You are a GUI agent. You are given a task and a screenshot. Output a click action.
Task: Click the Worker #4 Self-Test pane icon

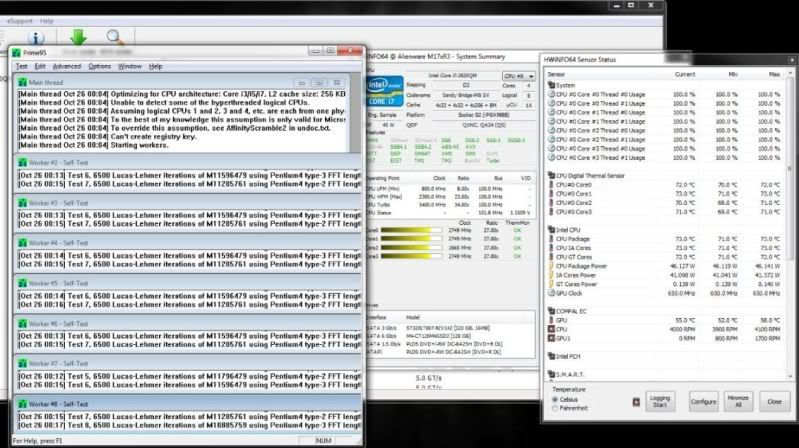click(22, 243)
